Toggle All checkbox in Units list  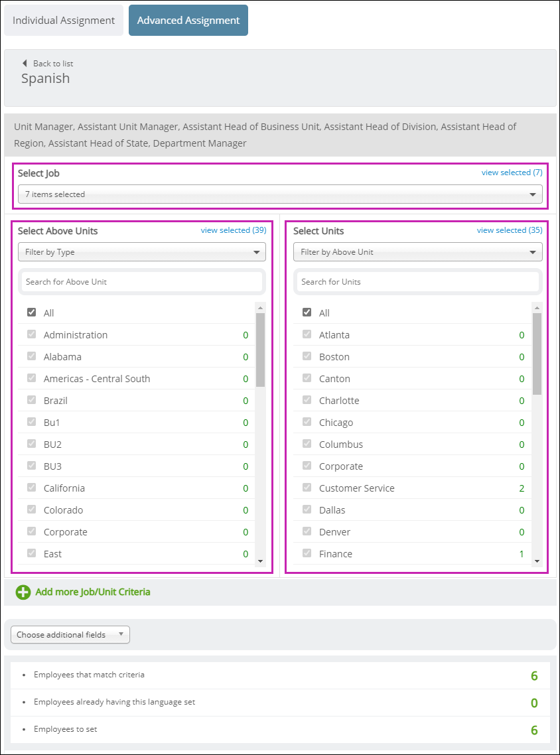(307, 312)
